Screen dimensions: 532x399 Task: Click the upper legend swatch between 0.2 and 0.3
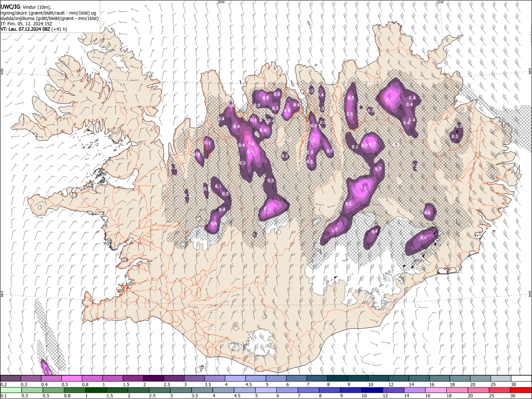coord(11,379)
